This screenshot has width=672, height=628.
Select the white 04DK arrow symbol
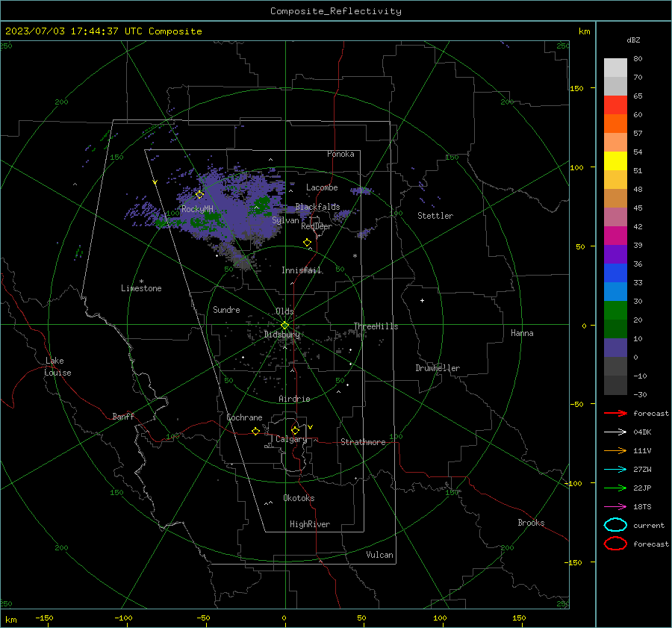[615, 432]
